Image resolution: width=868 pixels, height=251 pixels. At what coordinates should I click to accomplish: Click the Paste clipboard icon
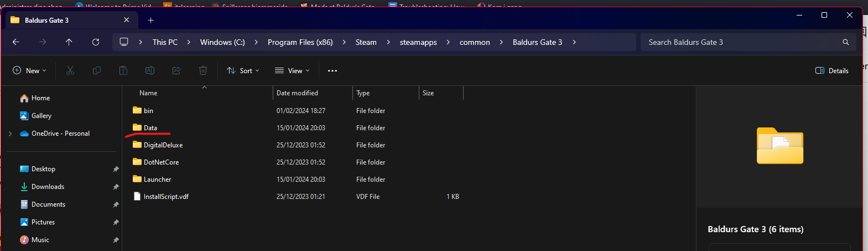pyautogui.click(x=123, y=70)
